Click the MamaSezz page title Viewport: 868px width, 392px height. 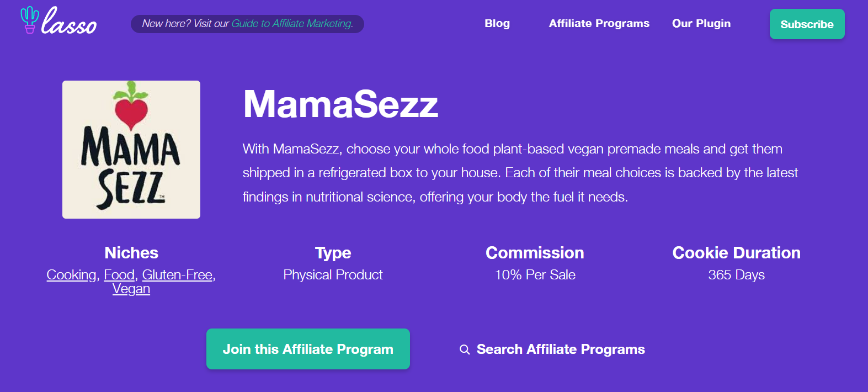340,104
